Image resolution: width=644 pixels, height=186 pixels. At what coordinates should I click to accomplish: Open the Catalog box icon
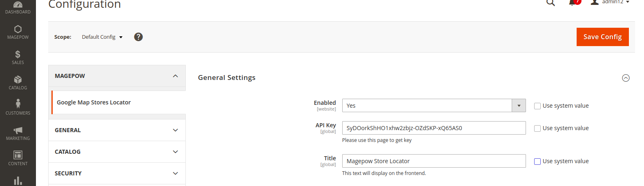[x=18, y=80]
